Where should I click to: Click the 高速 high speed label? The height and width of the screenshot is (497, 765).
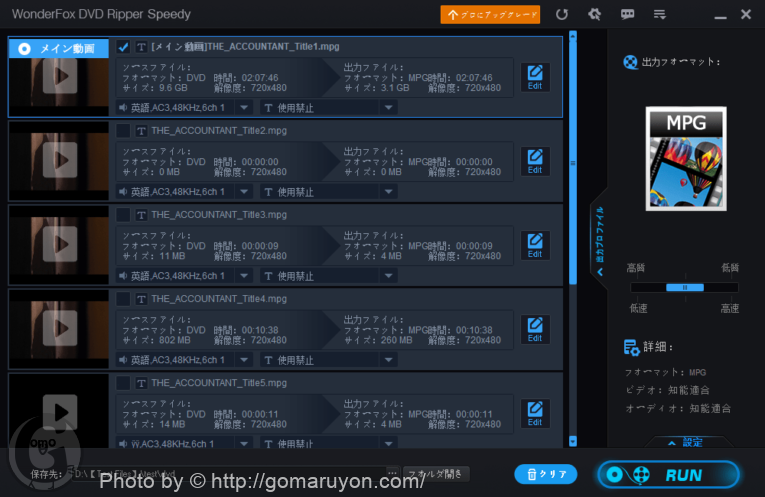(x=729, y=308)
